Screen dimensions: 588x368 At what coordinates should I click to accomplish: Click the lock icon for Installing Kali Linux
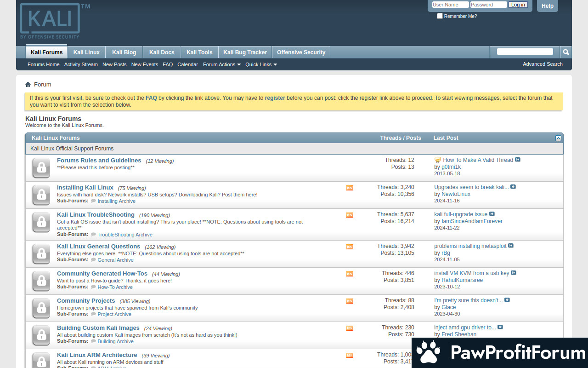pyautogui.click(x=41, y=195)
